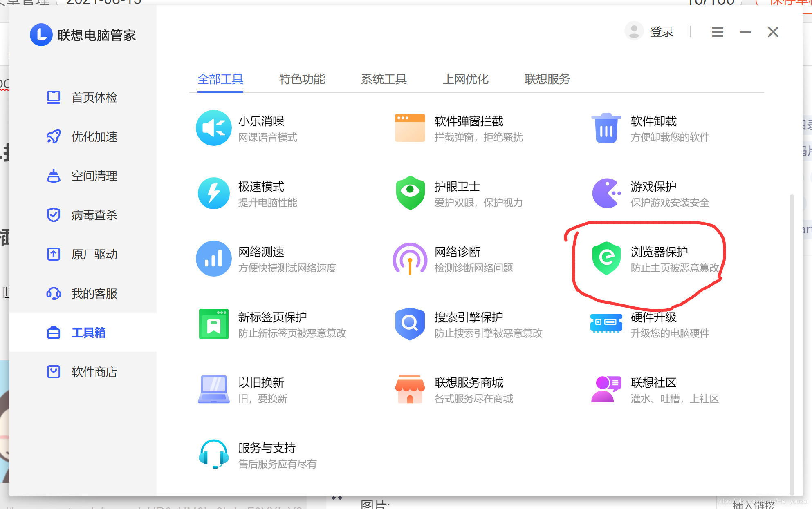Screen dimensions: 812x509
Task: Open 服务与支持 headset icon
Action: click(x=213, y=455)
